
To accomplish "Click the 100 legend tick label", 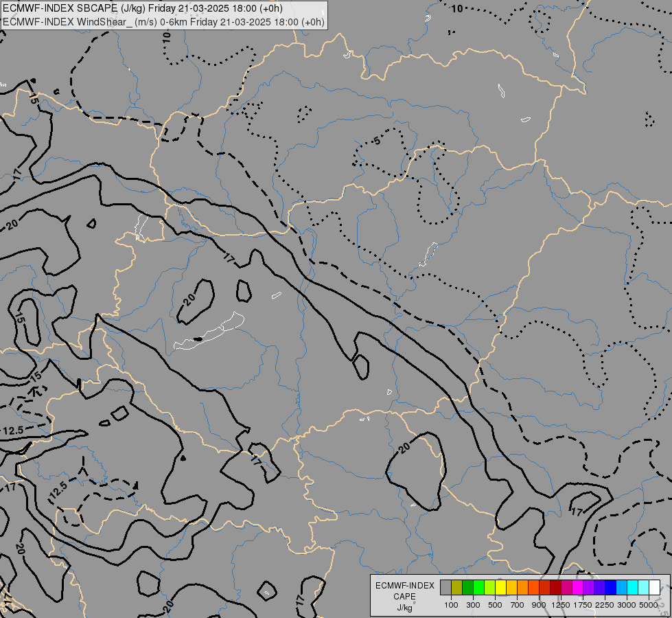I will click(x=451, y=605).
